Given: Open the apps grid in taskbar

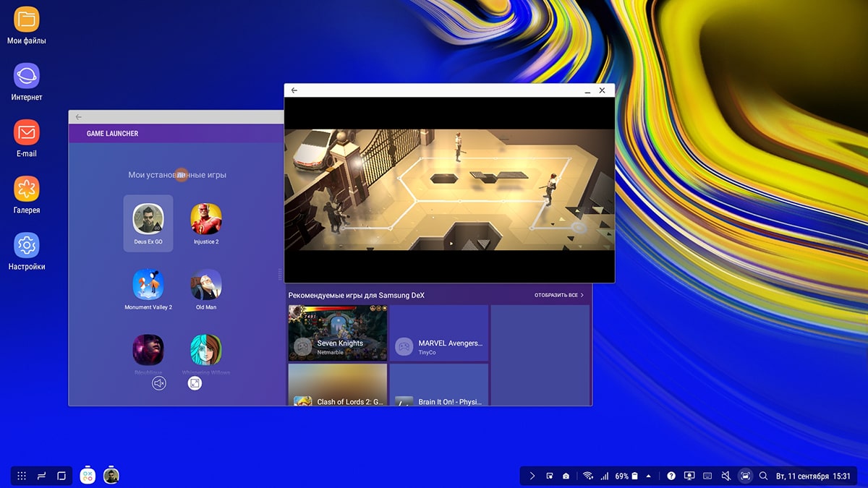Looking at the screenshot, I should click(x=22, y=476).
